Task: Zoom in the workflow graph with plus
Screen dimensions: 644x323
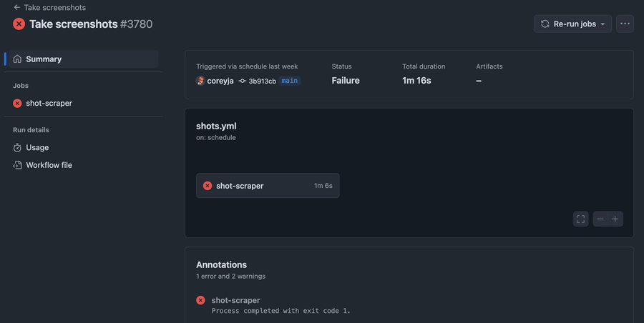Action: pyautogui.click(x=615, y=219)
